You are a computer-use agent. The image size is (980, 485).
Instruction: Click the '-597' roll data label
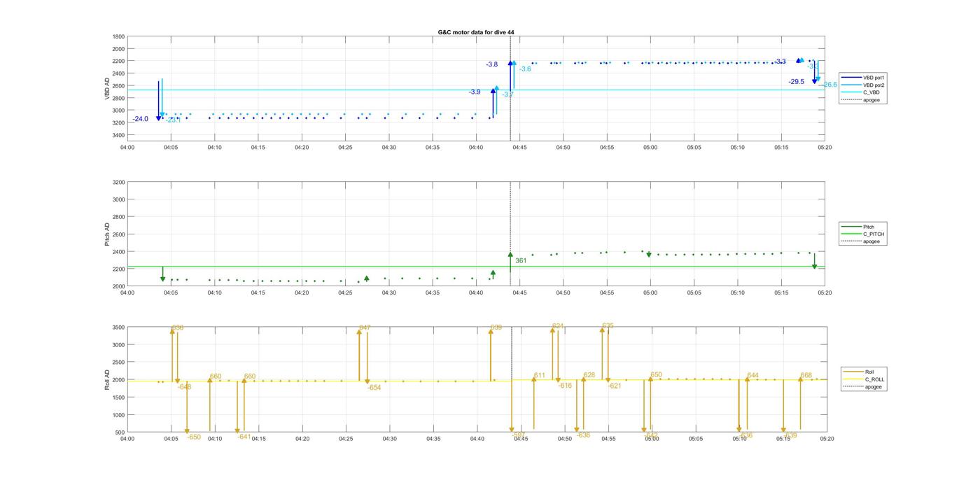519,435
